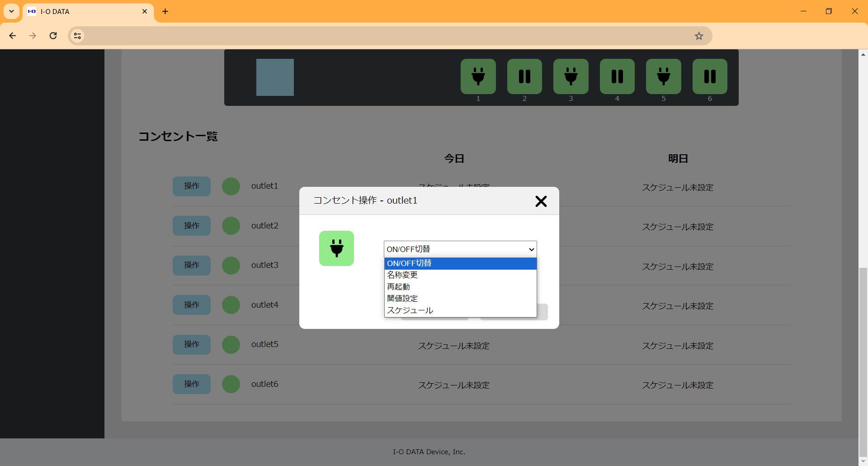The height and width of the screenshot is (466, 868).
Task: Click outlet 1 plug icon in the device panel
Action: (478, 76)
